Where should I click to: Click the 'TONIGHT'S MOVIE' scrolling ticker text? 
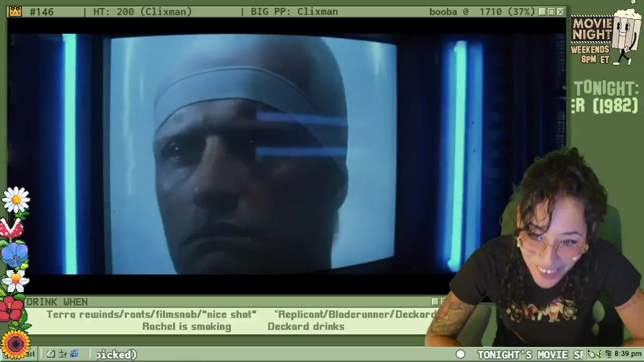[x=531, y=354]
